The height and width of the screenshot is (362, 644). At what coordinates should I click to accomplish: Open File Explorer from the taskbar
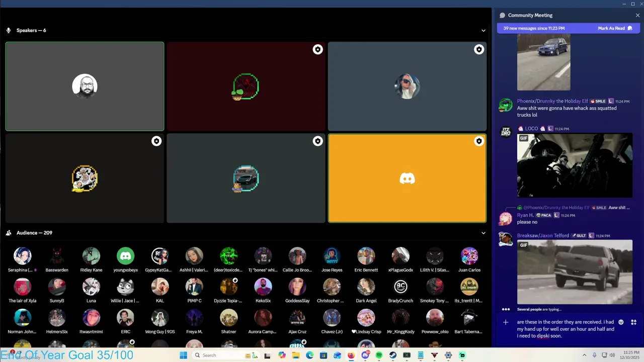click(296, 355)
